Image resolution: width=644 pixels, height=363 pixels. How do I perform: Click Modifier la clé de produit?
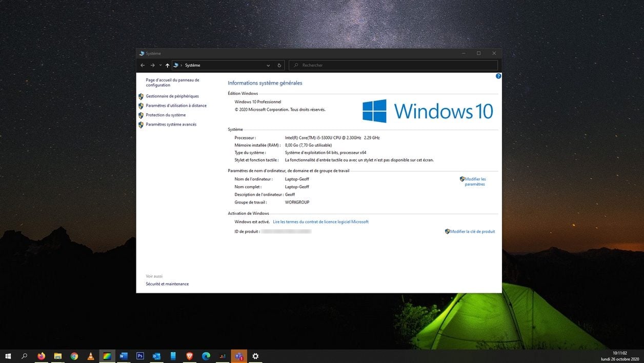click(x=472, y=232)
